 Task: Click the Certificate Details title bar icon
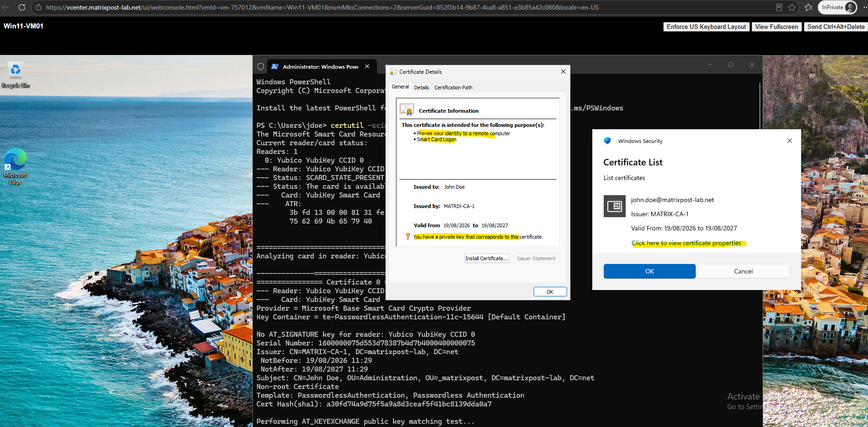coord(393,72)
